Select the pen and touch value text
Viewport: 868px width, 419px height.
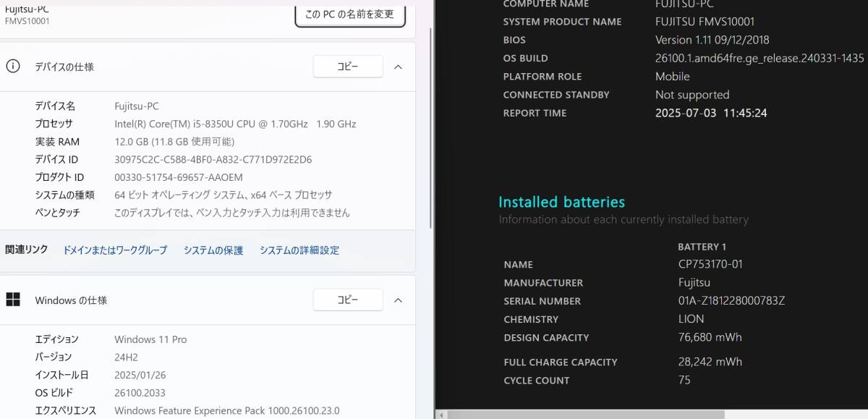point(232,213)
